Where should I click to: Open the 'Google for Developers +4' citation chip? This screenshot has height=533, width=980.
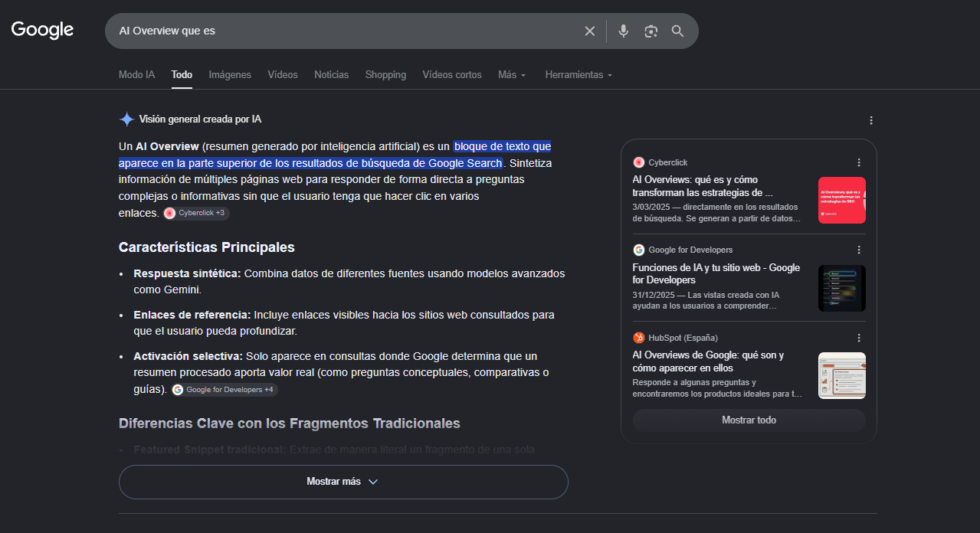click(x=225, y=390)
